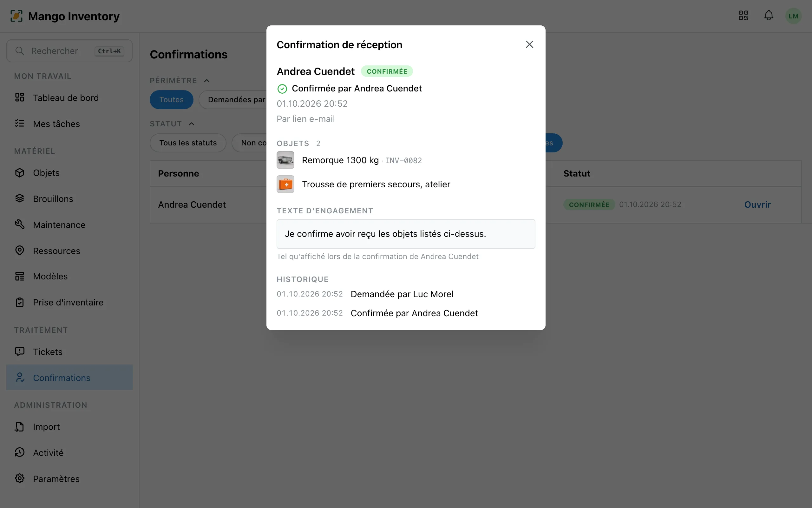This screenshot has height=508, width=812.
Task: Click the Statut column header
Action: coord(576,173)
